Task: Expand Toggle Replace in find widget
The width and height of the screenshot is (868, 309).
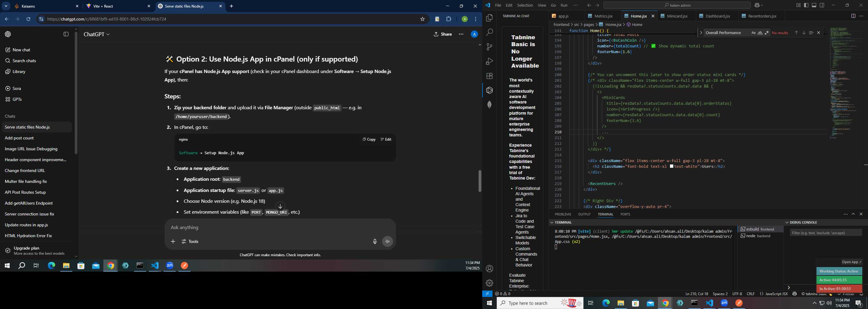Action: click(701, 33)
